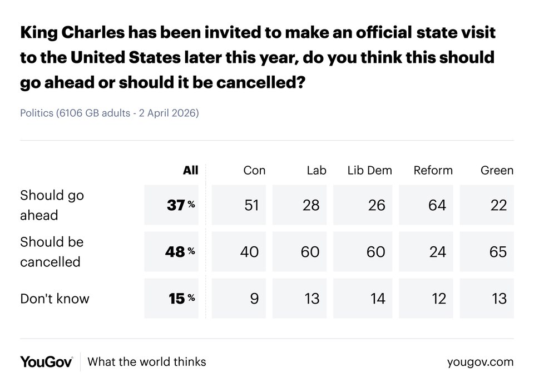This screenshot has height=392, width=534.
Task: Click the "Should be cancelled" row label
Action: coord(52,252)
